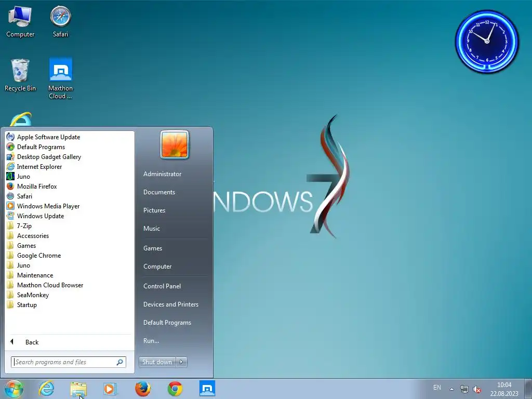Click the network status tray icon

(464, 389)
